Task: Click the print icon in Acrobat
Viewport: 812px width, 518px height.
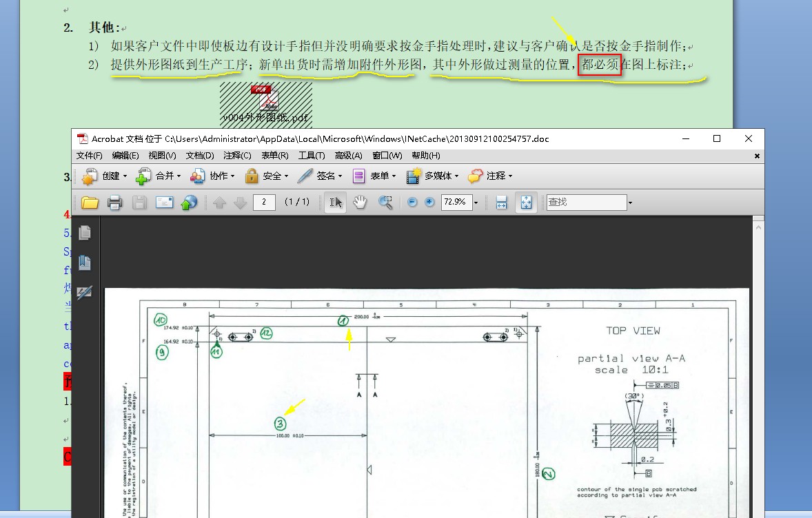Action: [x=114, y=203]
